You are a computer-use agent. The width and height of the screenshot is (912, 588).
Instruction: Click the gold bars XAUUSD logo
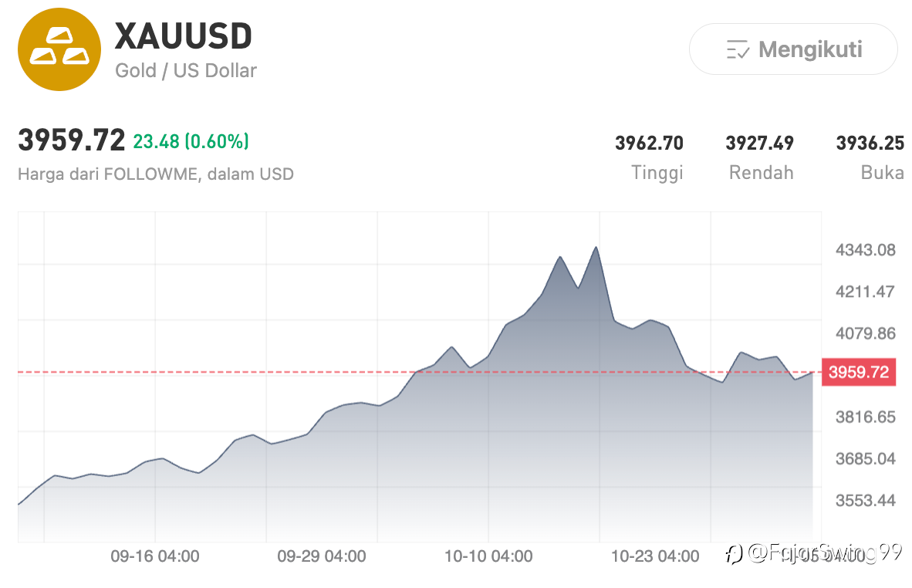click(59, 49)
